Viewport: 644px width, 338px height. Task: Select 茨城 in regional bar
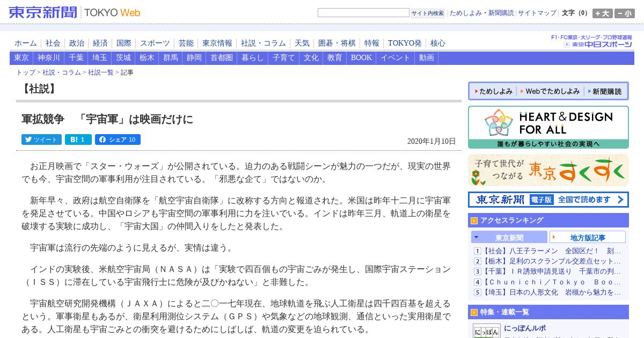pyautogui.click(x=123, y=58)
